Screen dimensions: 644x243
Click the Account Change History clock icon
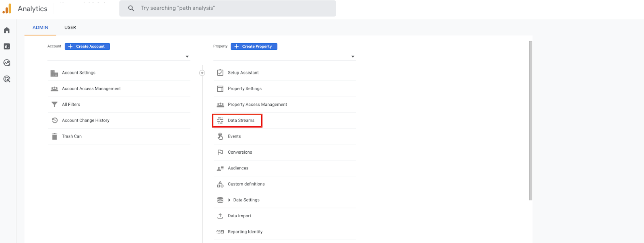(x=55, y=120)
